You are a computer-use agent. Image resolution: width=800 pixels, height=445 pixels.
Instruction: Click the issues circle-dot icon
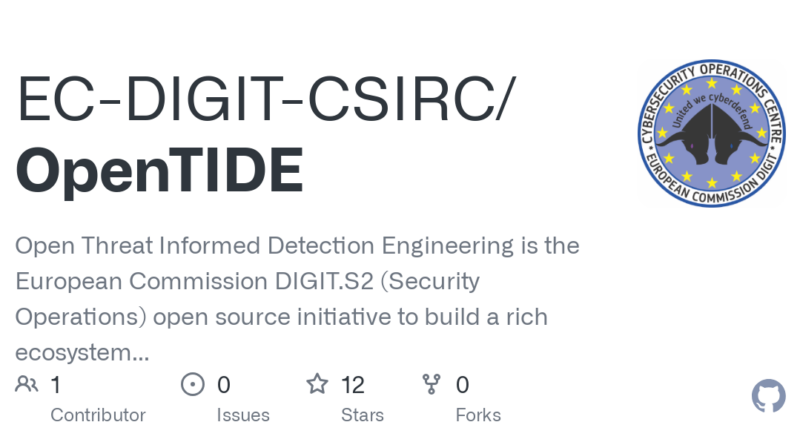193,384
